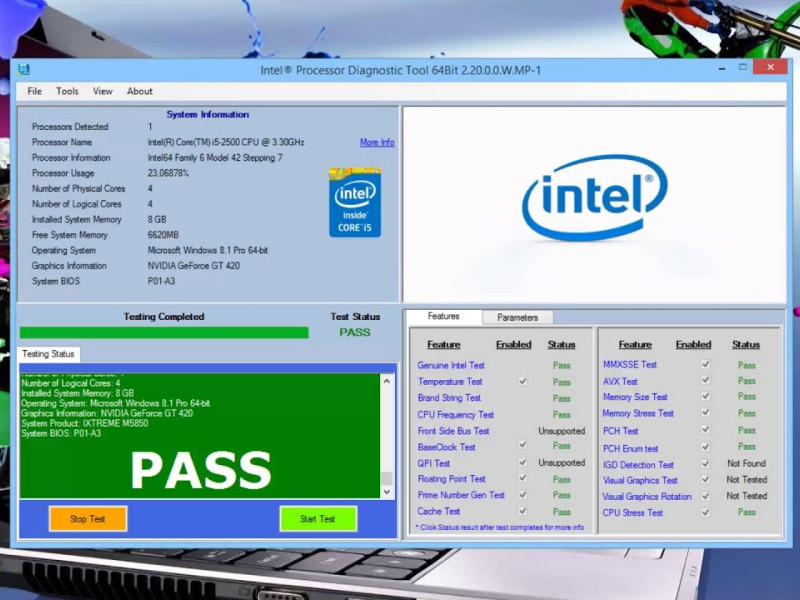Toggle the Memory Size Test checkbox
The height and width of the screenshot is (600, 800).
[706, 396]
